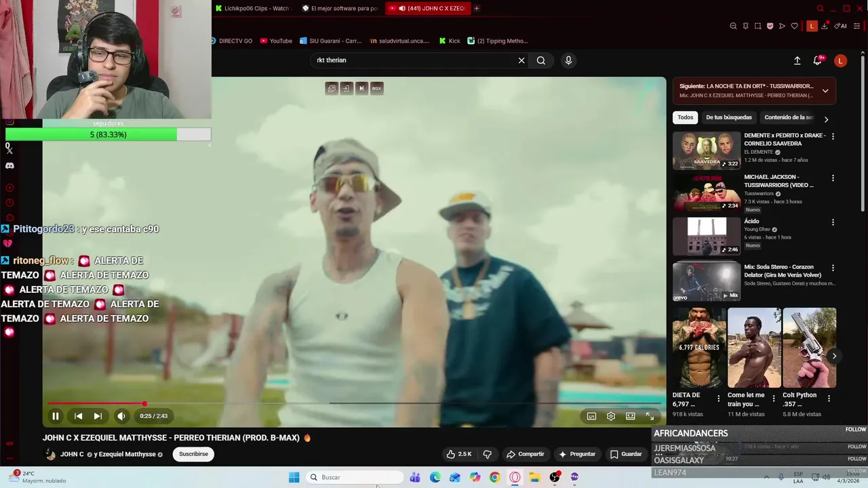Viewport: 868px width, 488px height.
Task: Switch to Lichikpo06 Clips browser tab
Action: (x=252, y=8)
